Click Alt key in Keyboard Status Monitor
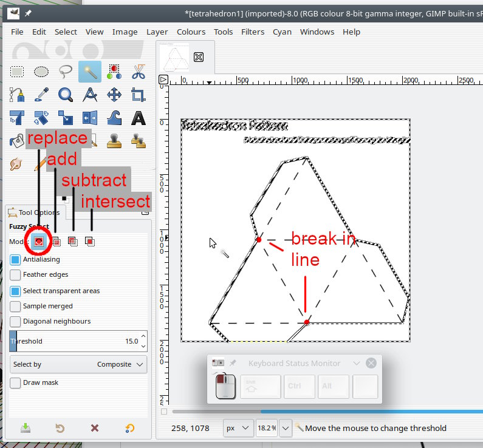483x448 pixels. (x=334, y=387)
